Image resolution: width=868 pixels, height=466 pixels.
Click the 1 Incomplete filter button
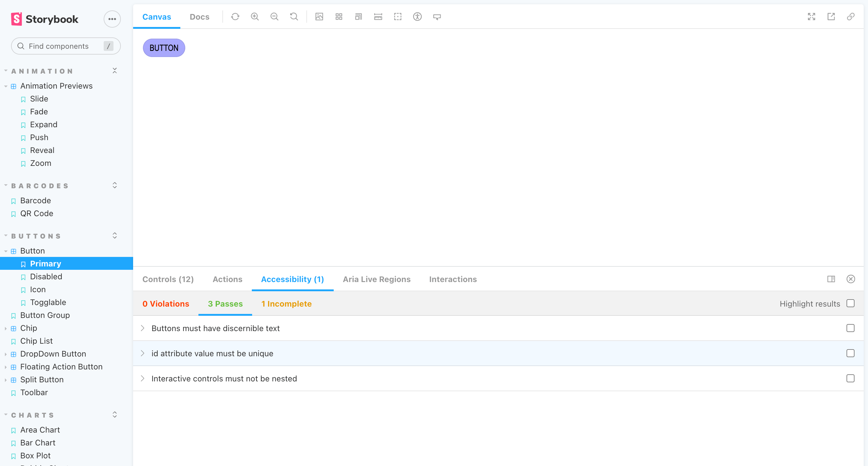(286, 304)
